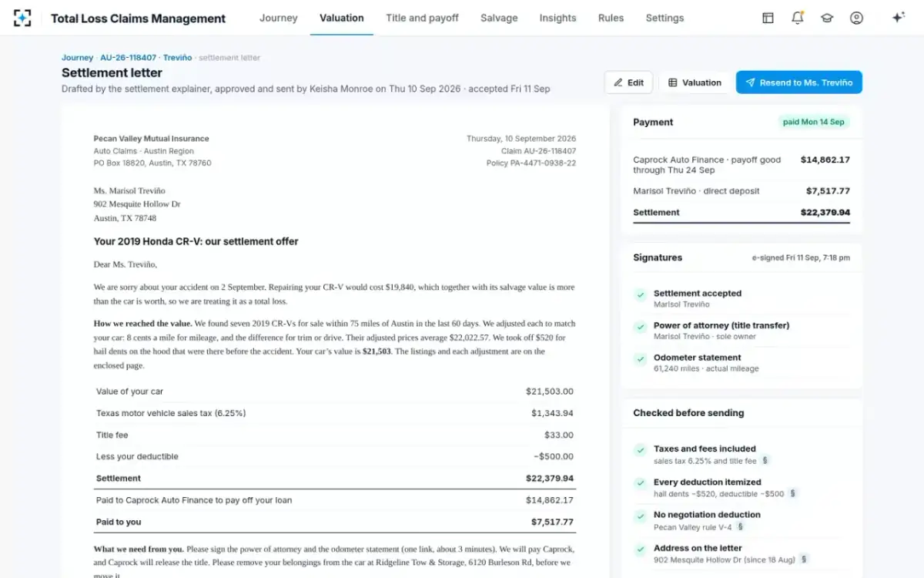Open the Treviño breadcrumb link
This screenshot has width=924, height=578.
coord(177,58)
